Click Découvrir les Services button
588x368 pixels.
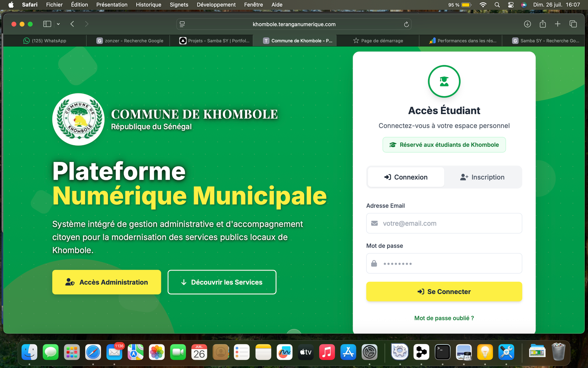pyautogui.click(x=222, y=282)
